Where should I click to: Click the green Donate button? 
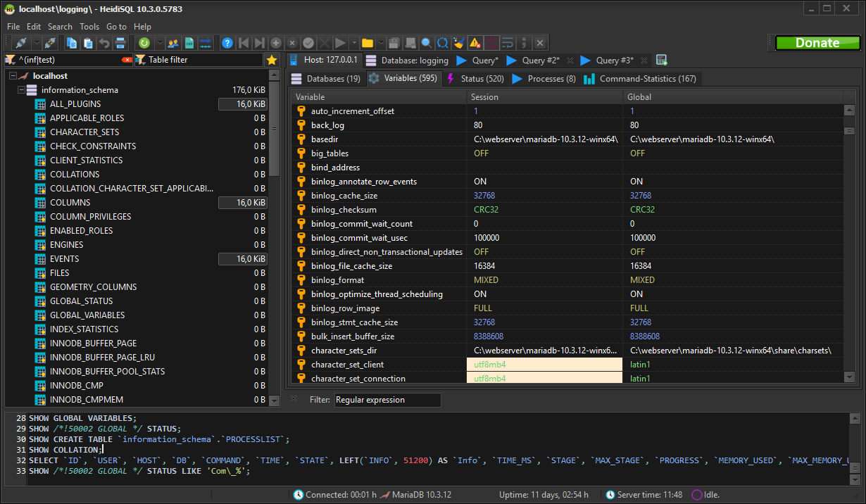point(817,42)
